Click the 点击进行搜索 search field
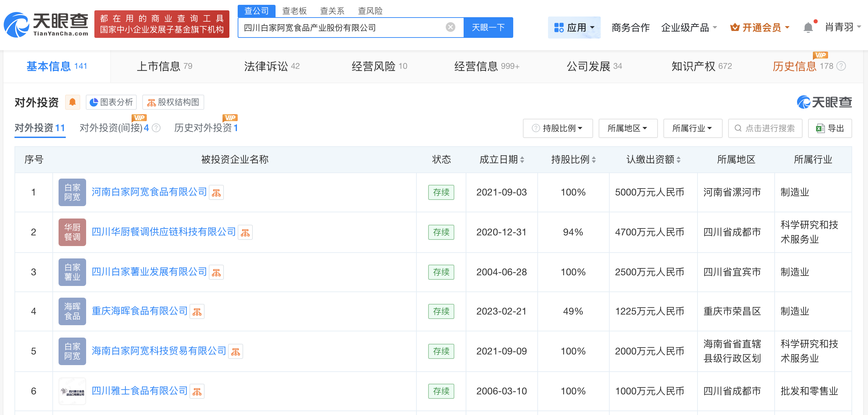 [765, 128]
